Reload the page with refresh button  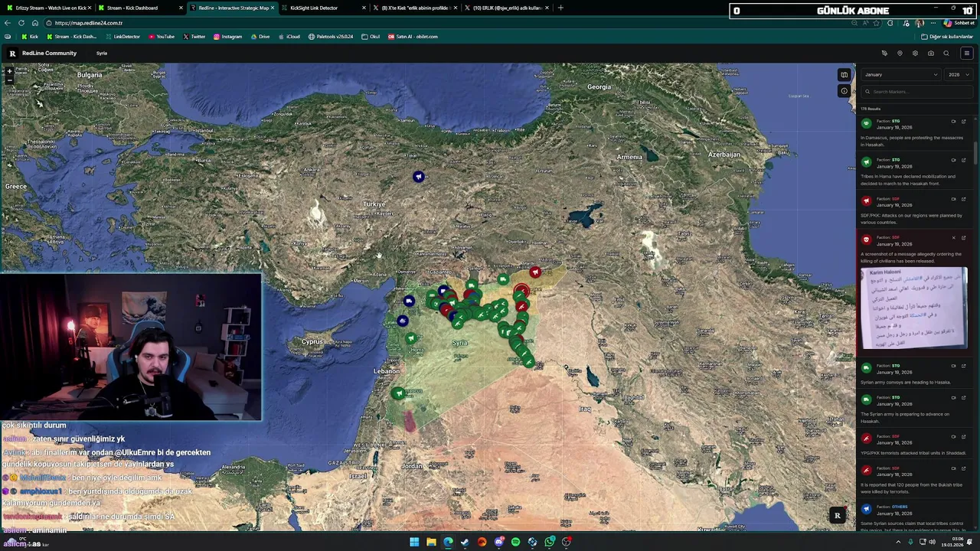pos(21,23)
